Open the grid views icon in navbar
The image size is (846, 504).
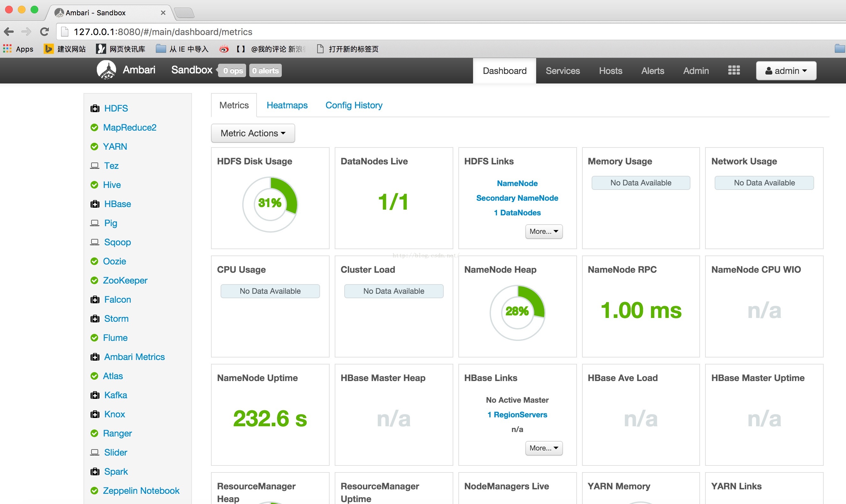(x=733, y=70)
